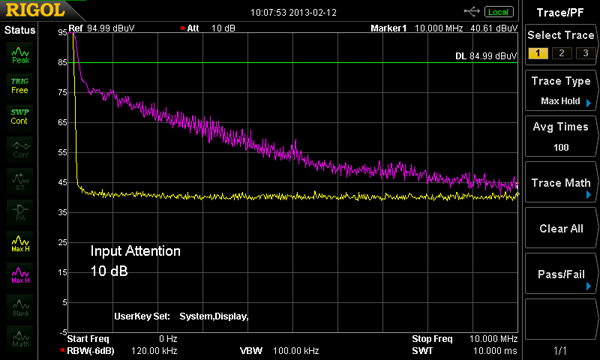
Task: Click the dimmed Blank trace icon
Action: point(20,308)
